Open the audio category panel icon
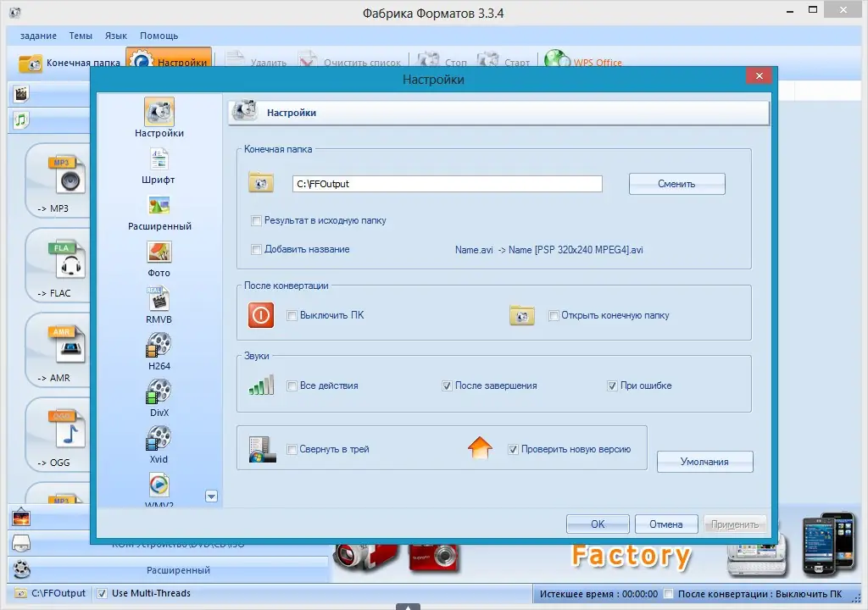Image resolution: width=868 pixels, height=610 pixels. click(21, 119)
